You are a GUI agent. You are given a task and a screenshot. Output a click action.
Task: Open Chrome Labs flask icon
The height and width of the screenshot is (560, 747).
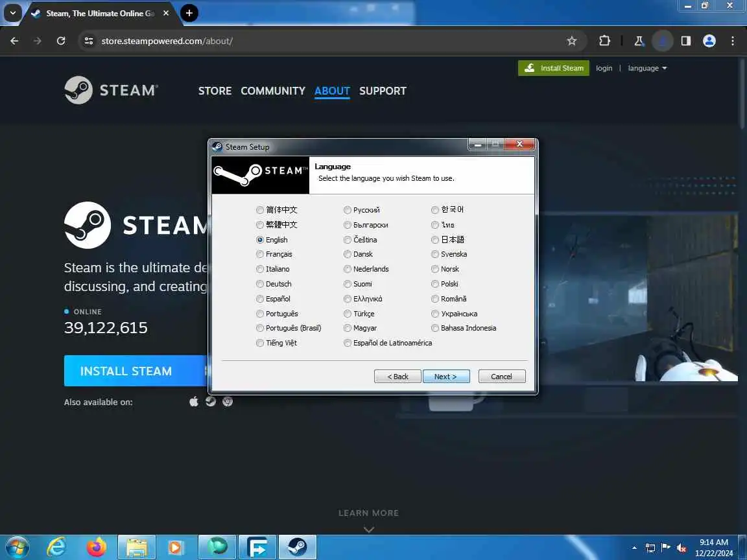click(639, 41)
